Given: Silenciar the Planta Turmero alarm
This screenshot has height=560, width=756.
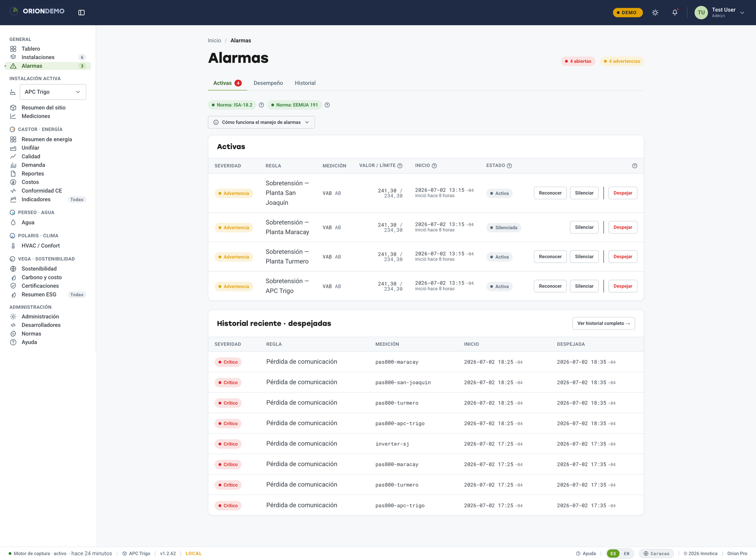Looking at the screenshot, I should [x=584, y=257].
